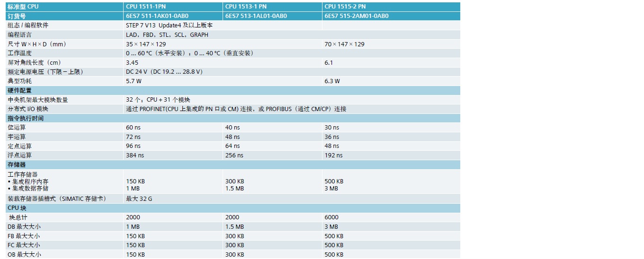644x259 pixels.
Task: Click order number 6ES7 513-1AL01-0AB0
Action: (256, 16)
